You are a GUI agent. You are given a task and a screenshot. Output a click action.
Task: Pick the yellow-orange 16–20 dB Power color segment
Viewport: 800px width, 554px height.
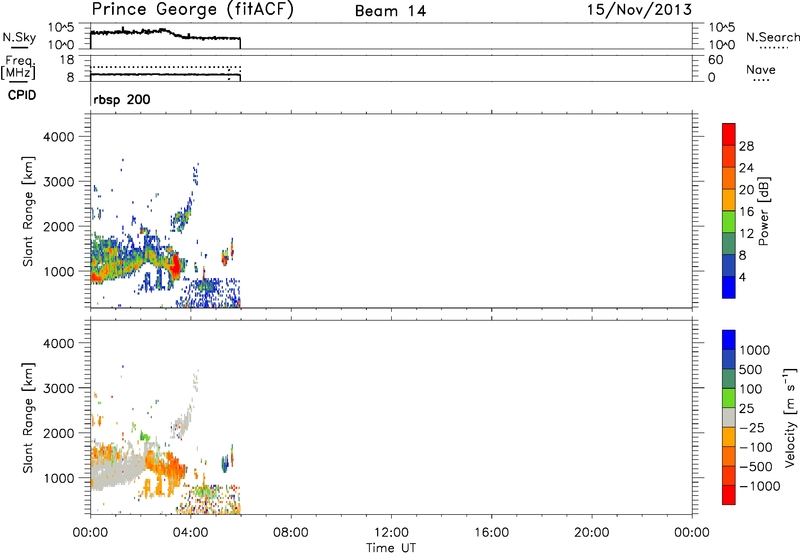(x=729, y=199)
